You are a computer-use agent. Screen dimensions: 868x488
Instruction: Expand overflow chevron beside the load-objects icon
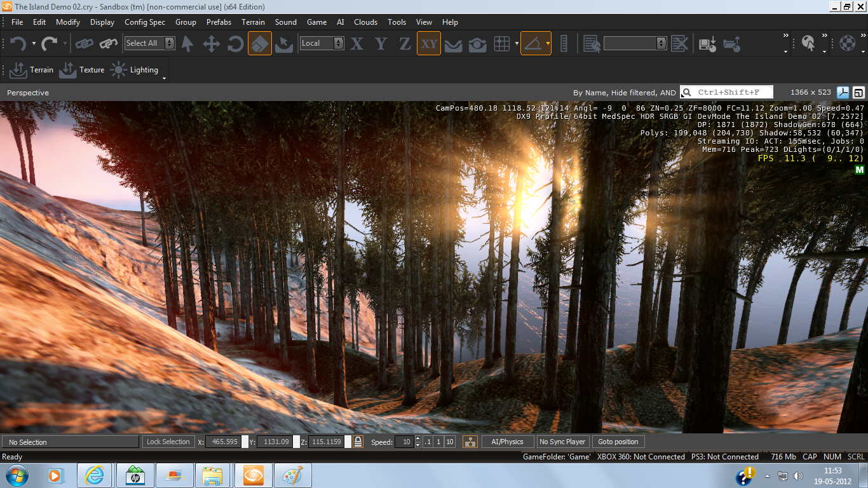pos(786,36)
